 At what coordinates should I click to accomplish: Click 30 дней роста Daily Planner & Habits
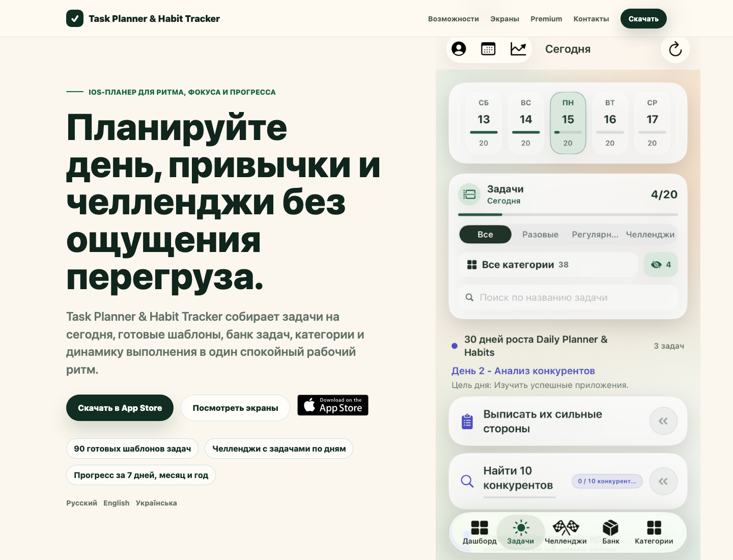pyautogui.click(x=536, y=346)
